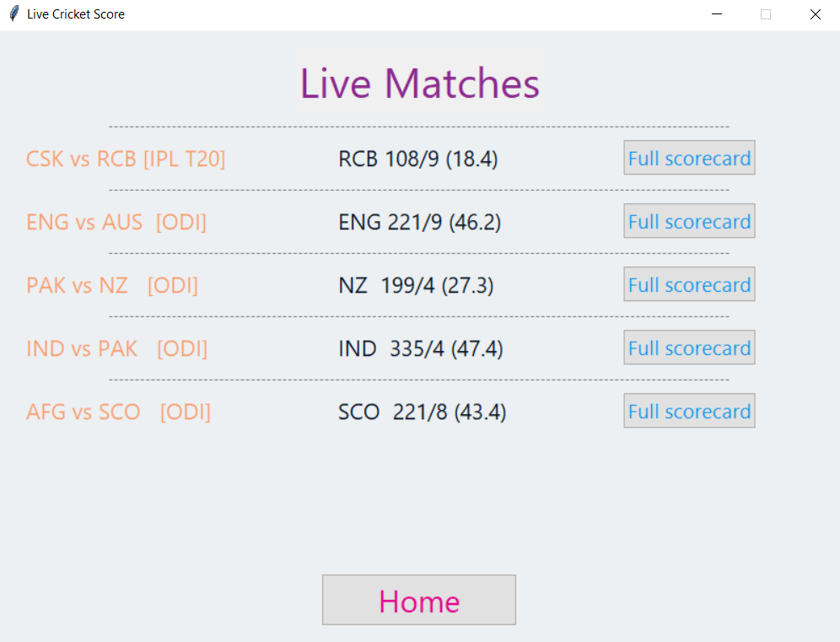Minimize the Live Cricket Score window
840x642 pixels.
tap(716, 14)
